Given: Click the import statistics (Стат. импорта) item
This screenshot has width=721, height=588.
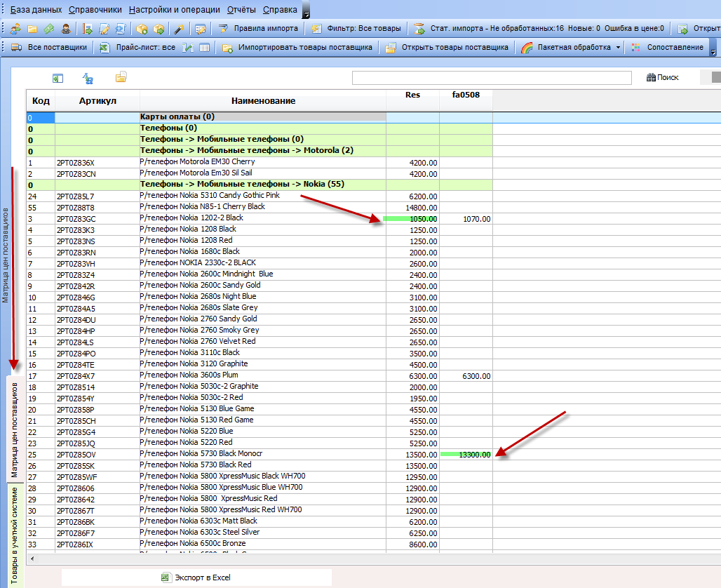Looking at the screenshot, I should click(x=539, y=29).
